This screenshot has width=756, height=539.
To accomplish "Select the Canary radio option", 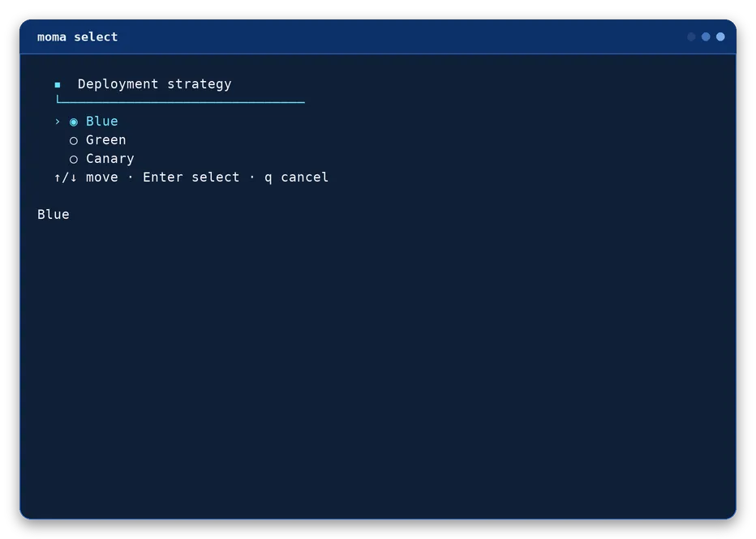I will (x=73, y=160).
